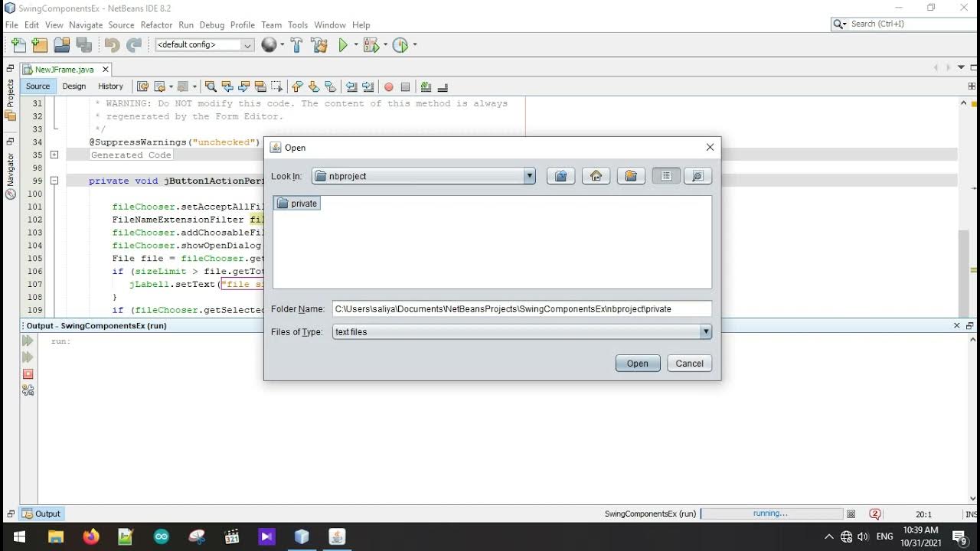
Task: Expand the Generated Code fold
Action: pos(54,155)
